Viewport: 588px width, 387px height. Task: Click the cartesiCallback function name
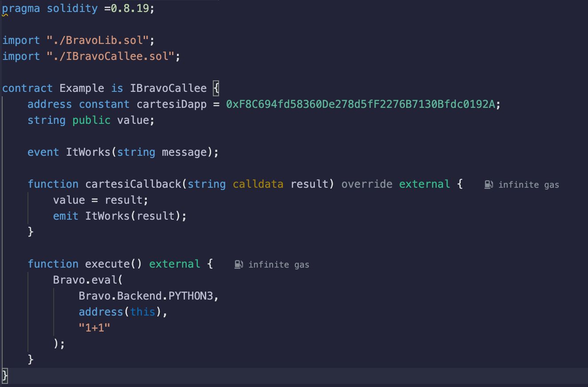pos(133,184)
